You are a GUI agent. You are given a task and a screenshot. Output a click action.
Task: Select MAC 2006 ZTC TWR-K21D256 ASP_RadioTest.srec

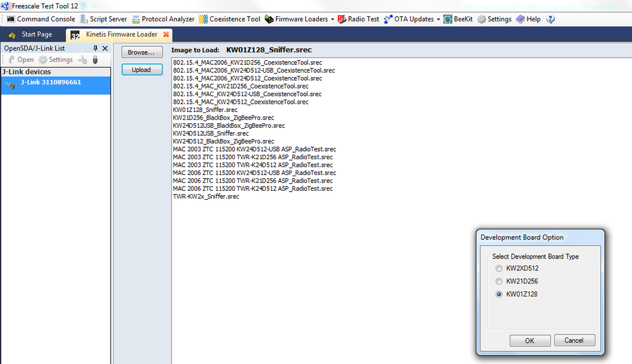252,180
